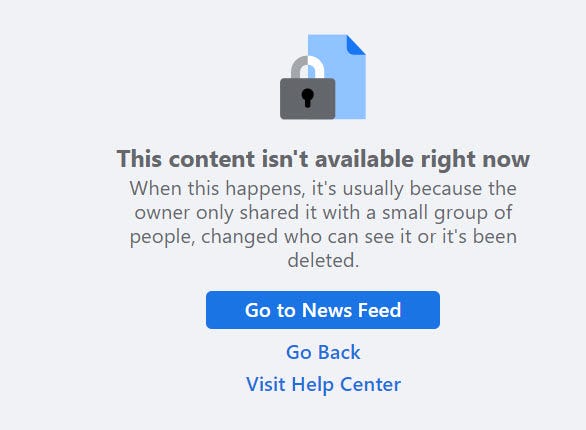Click the words "right now" in the heading

point(475,160)
